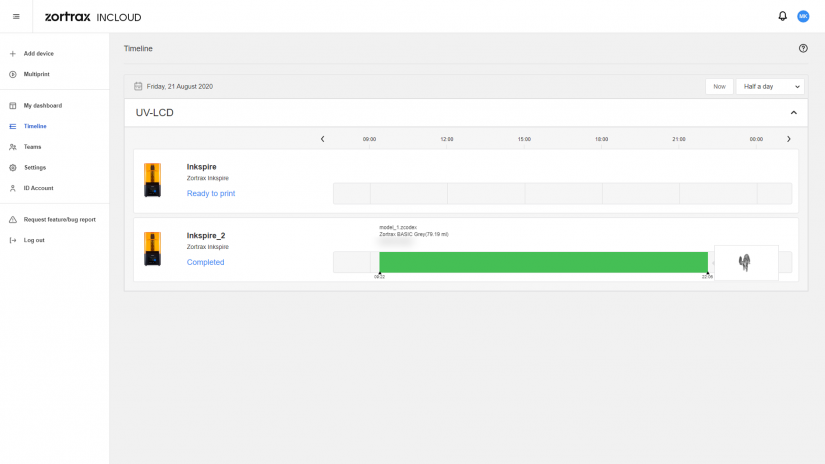Click the empty Inkspire timeline track

pyautogui.click(x=562, y=194)
